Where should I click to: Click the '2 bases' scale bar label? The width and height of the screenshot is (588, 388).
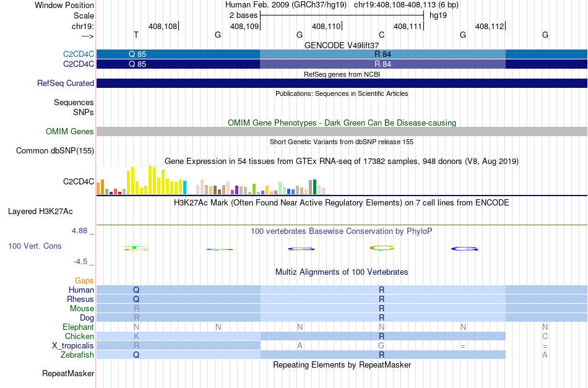244,15
